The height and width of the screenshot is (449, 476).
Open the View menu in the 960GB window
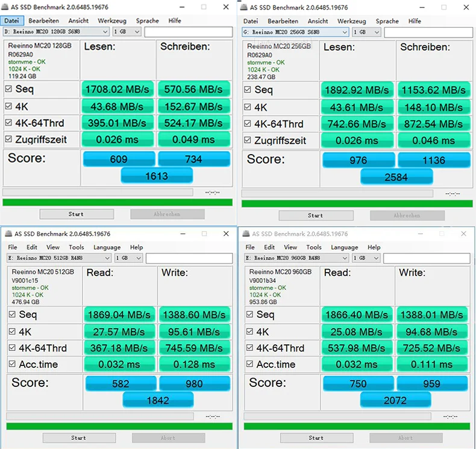(290, 247)
